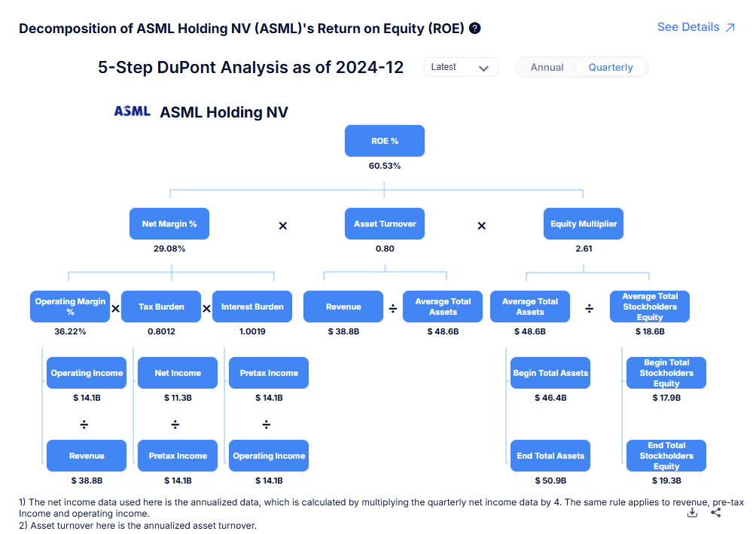Click the share icon at bottom right
Viewport: 756px width, 534px height.
(x=715, y=512)
